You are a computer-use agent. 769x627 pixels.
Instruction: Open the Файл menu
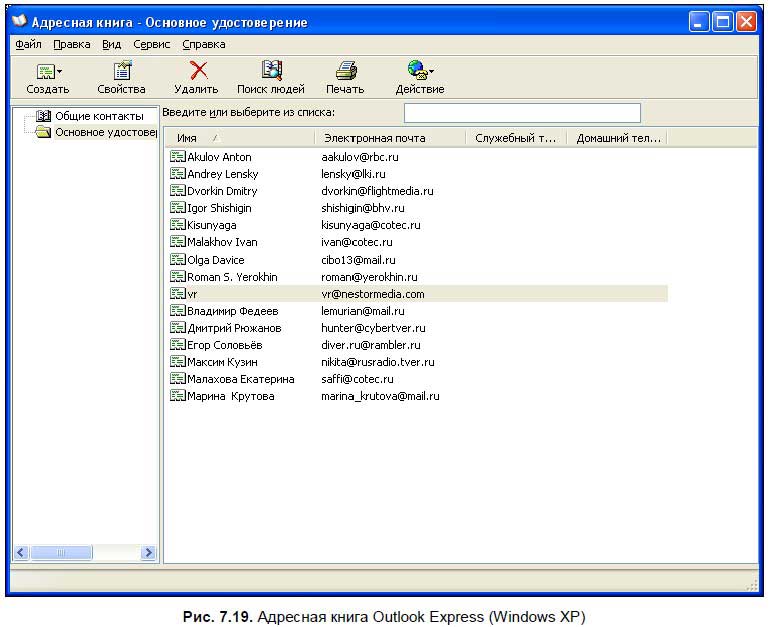[x=28, y=44]
